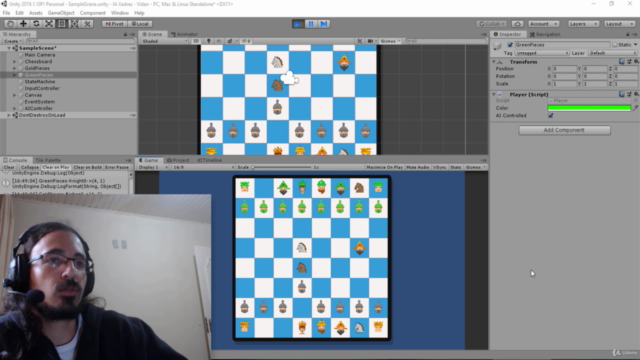Collapse the Transform component foldout
This screenshot has width=640, height=360.
point(494,62)
